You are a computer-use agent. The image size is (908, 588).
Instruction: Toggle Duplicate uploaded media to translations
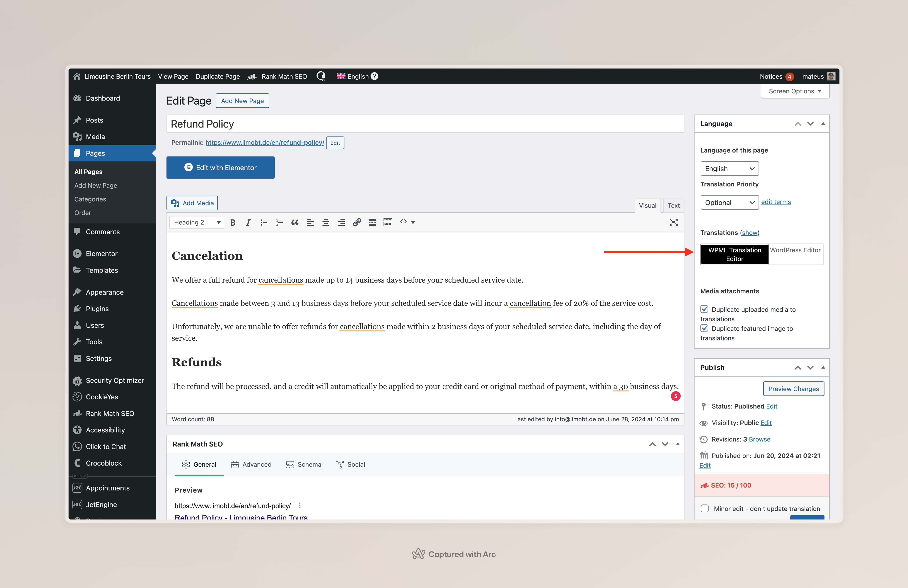tap(704, 309)
